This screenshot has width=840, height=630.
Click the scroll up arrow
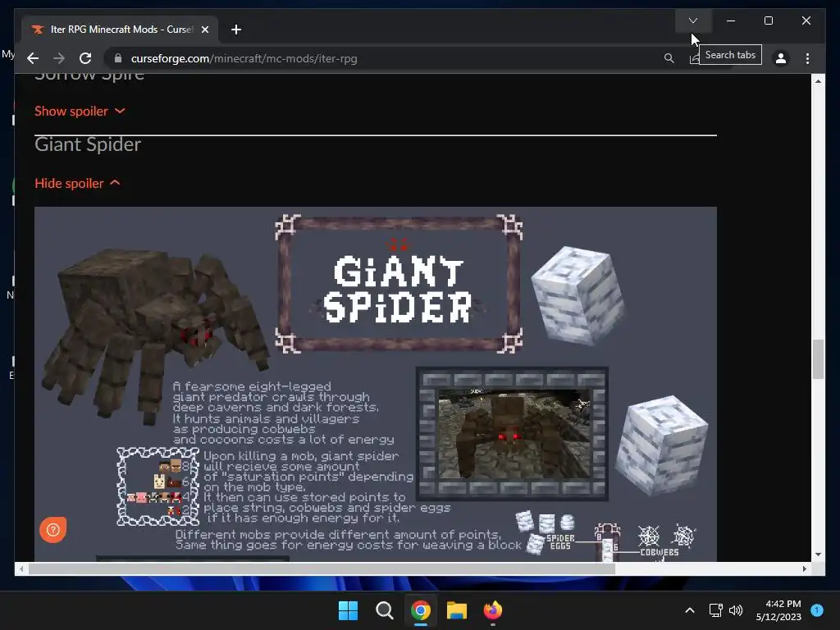coord(818,81)
